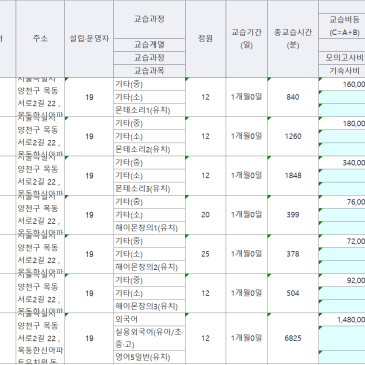Select total time cell 399

coord(293,215)
